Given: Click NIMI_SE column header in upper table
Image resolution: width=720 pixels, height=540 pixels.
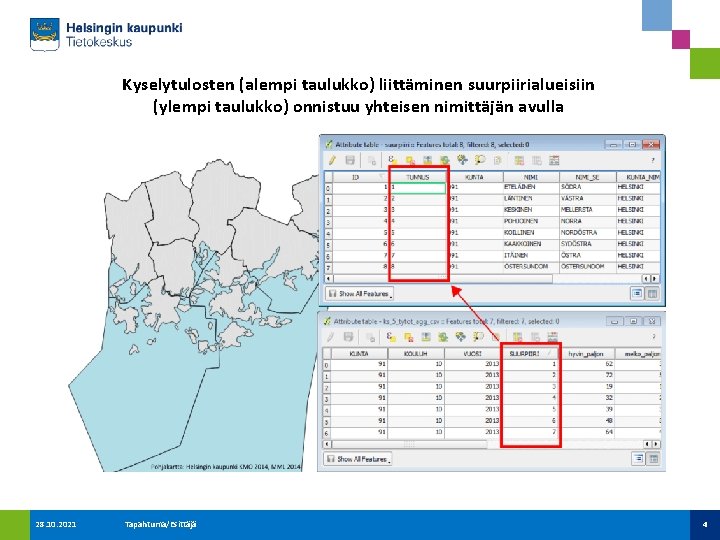Looking at the screenshot, I should tap(587, 177).
